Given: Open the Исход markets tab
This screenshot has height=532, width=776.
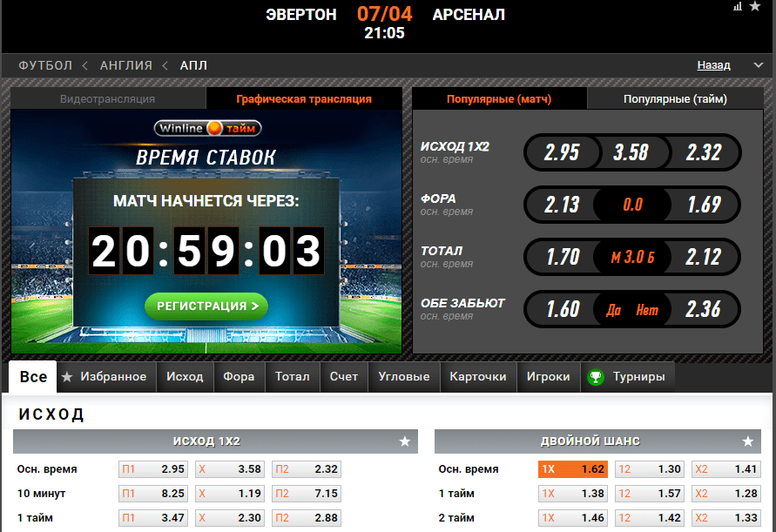Looking at the screenshot, I should coord(185,377).
